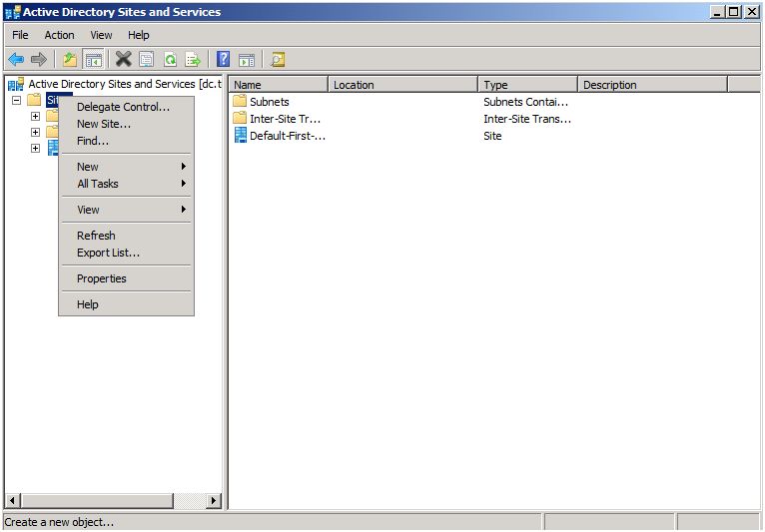
Task: Expand the node beside the blue site icon
Action: point(35,148)
